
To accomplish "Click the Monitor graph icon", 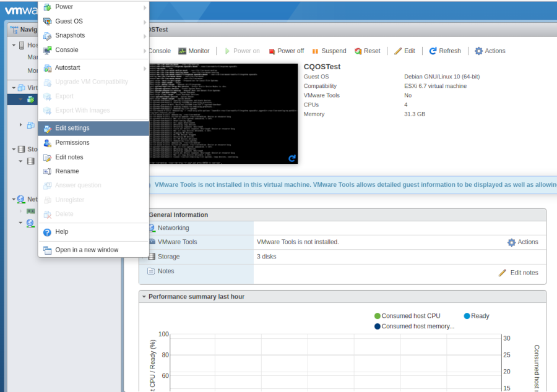I will tap(182, 51).
